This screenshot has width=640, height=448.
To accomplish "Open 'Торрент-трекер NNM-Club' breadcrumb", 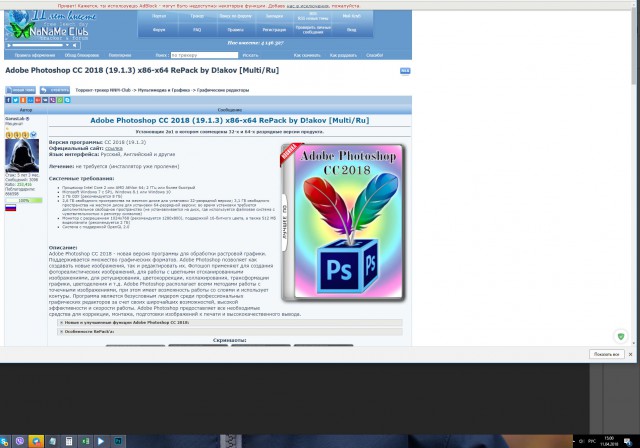I will (x=103, y=90).
